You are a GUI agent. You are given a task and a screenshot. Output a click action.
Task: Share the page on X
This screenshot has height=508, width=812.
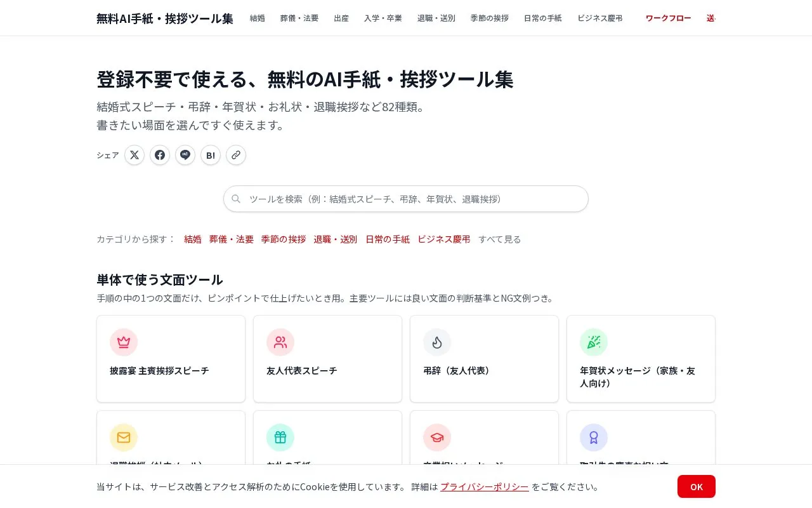tap(134, 155)
